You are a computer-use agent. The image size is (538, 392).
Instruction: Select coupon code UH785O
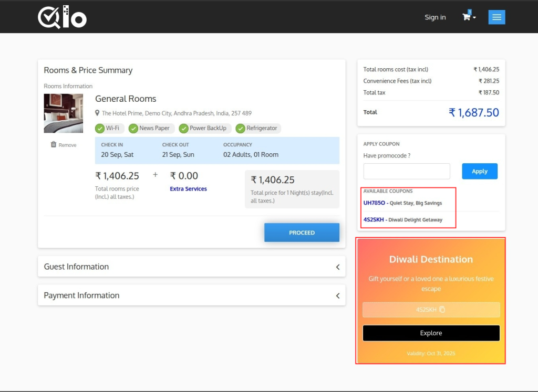point(374,203)
